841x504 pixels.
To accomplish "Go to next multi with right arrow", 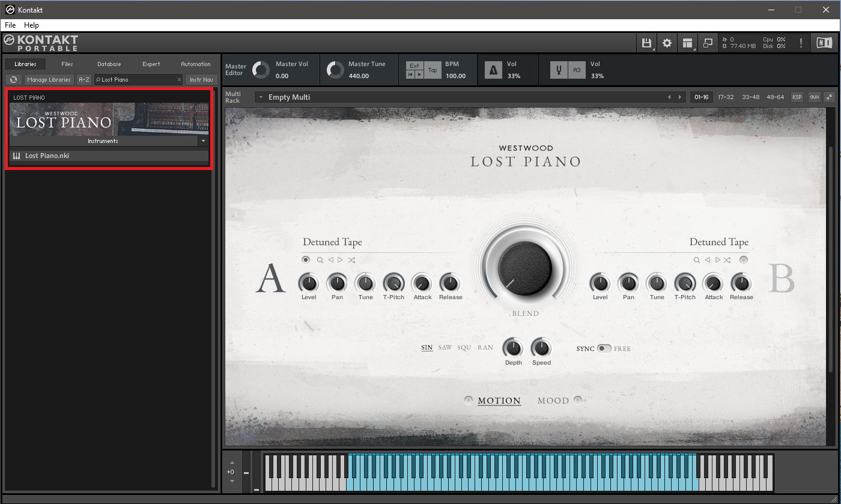I will pyautogui.click(x=680, y=97).
